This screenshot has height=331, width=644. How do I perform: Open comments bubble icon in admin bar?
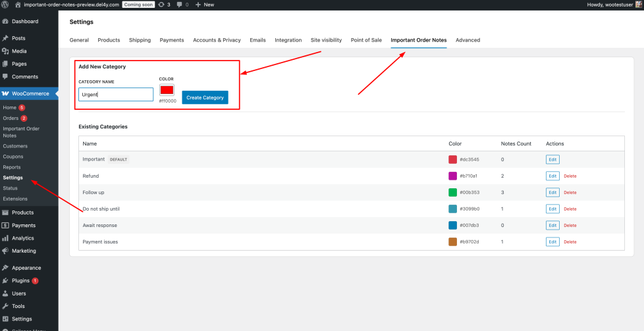(x=180, y=5)
